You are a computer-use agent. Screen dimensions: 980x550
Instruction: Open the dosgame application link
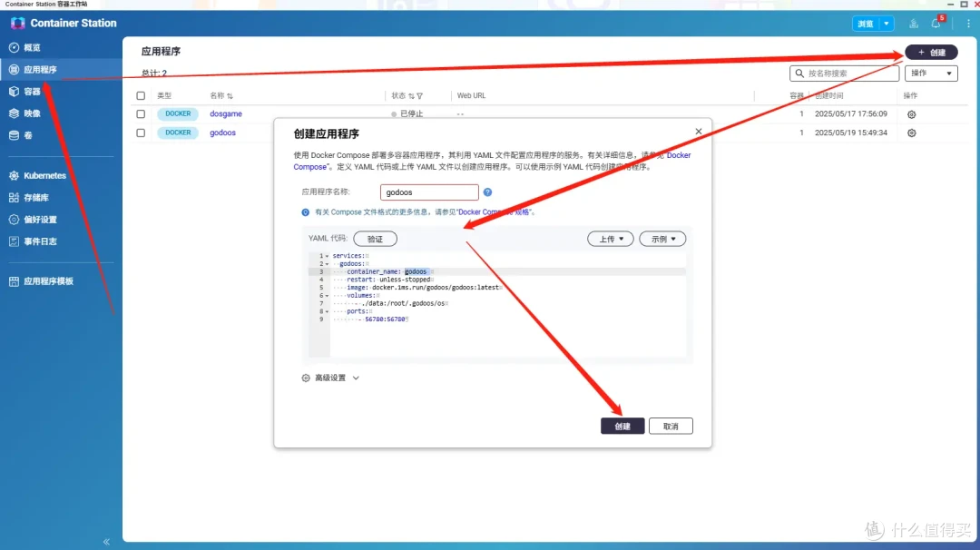pyautogui.click(x=226, y=113)
